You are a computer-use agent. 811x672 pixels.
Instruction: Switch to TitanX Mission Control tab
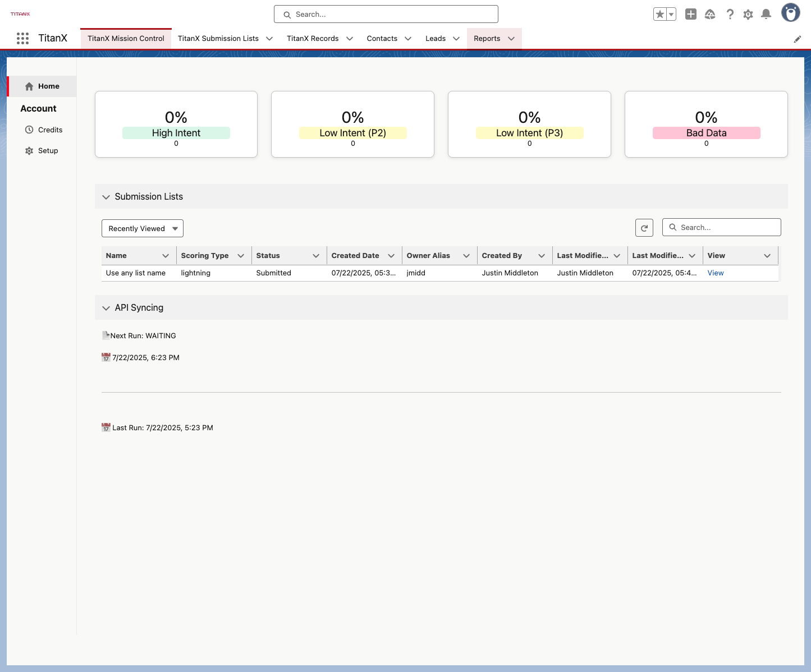[126, 39]
